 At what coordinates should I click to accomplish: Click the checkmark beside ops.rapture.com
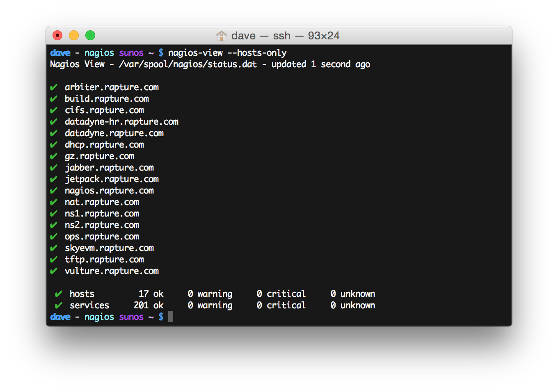[54, 237]
